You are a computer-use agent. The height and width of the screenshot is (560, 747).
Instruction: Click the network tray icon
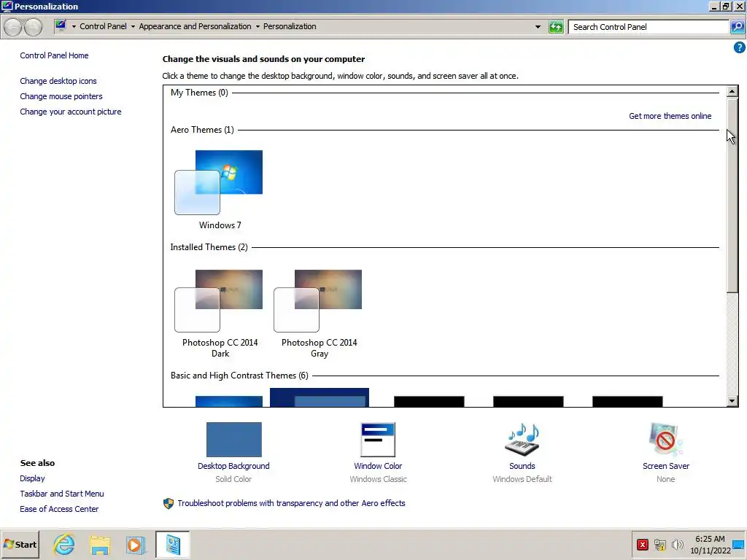(x=659, y=544)
